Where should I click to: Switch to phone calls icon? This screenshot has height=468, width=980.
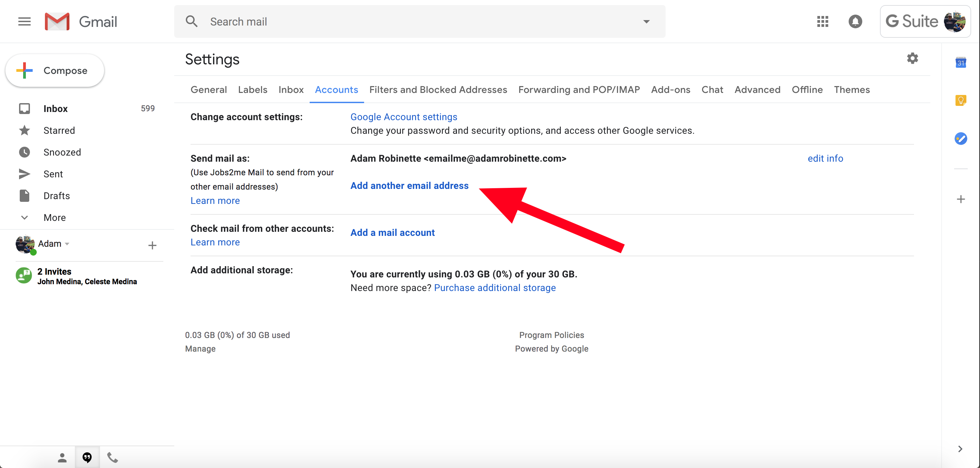click(112, 457)
